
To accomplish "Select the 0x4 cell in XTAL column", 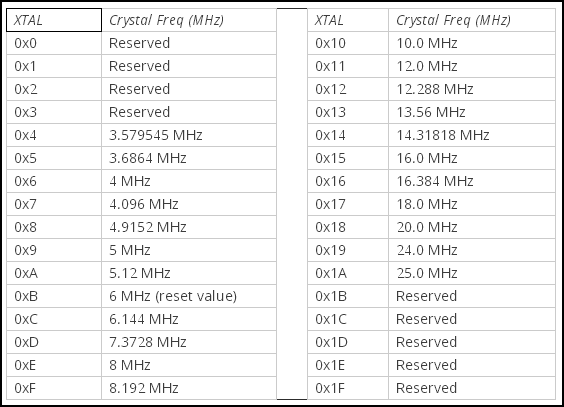I will point(54,135).
